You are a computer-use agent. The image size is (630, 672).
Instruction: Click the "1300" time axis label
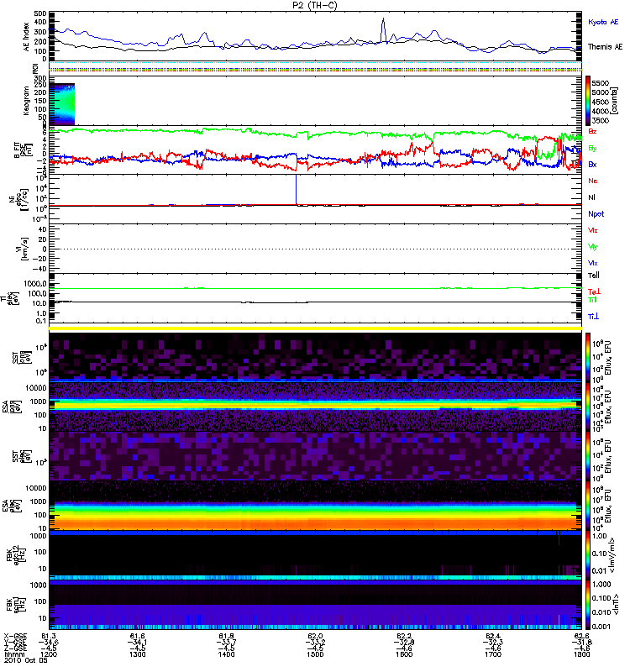pyautogui.click(x=137, y=654)
